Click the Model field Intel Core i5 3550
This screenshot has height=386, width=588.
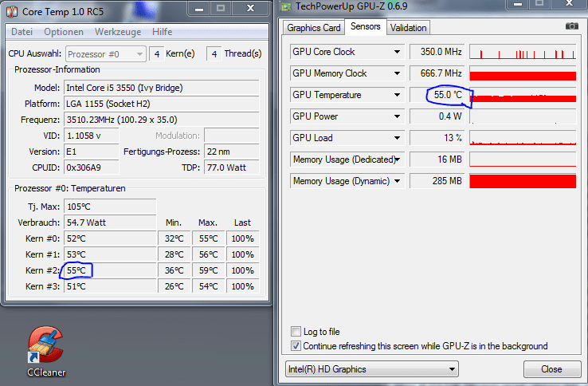click(161, 88)
